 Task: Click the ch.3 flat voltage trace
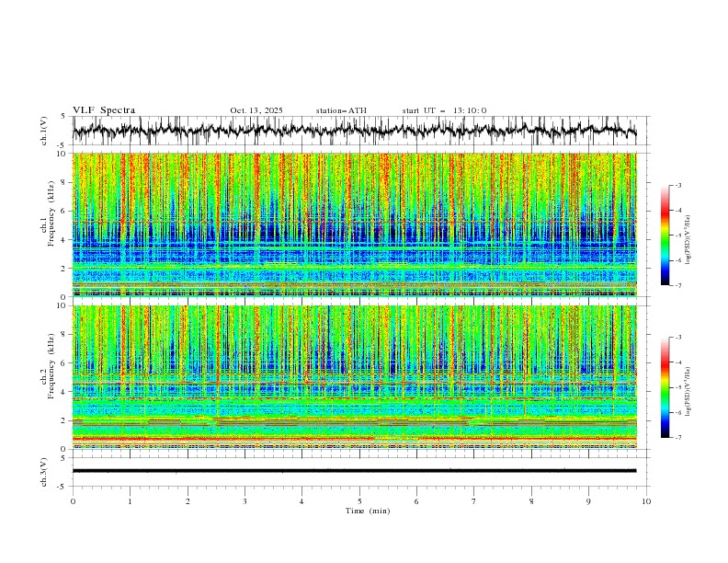(x=354, y=471)
